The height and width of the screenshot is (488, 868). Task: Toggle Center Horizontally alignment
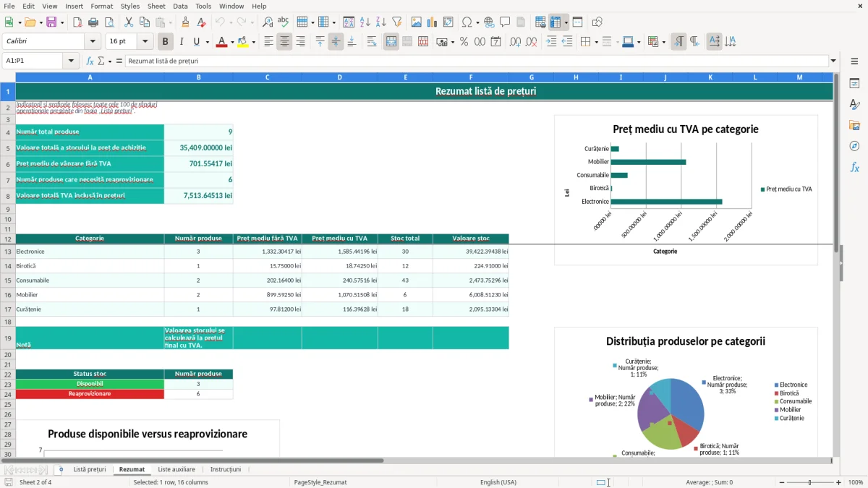[x=285, y=42]
